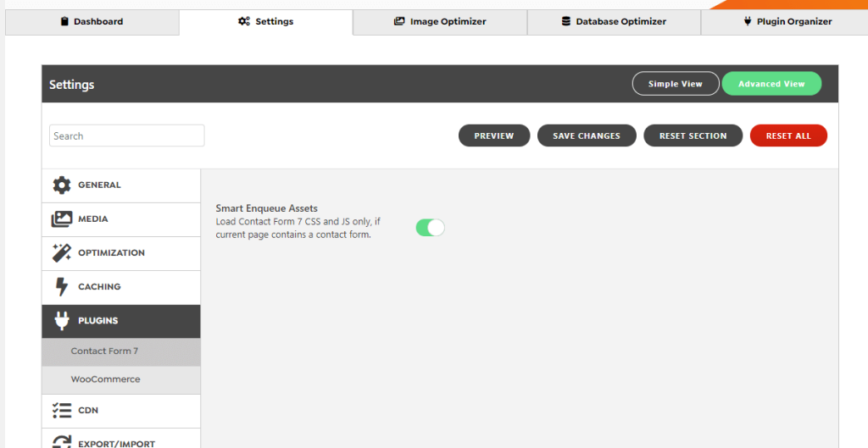This screenshot has height=448, width=868.
Task: Open the Image Optimizer tab
Action: click(x=440, y=22)
